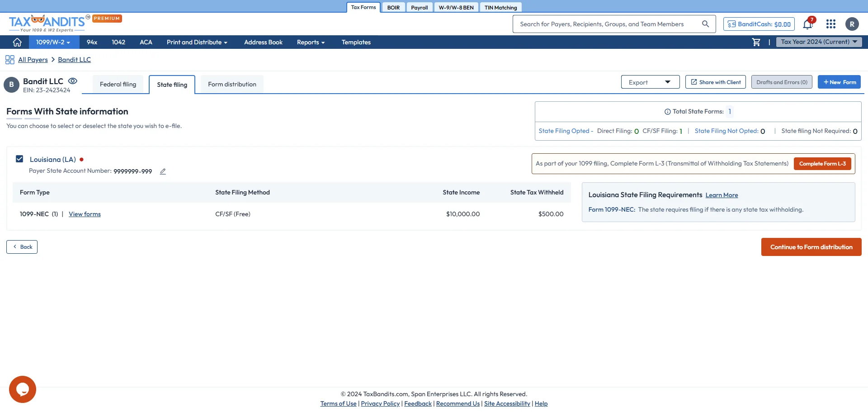Click the All Payers grid icon

[9, 60]
